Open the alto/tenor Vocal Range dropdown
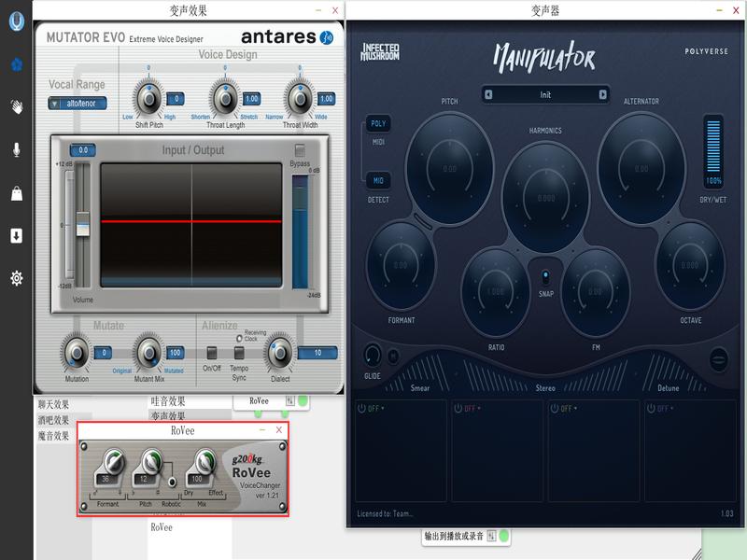Image resolution: width=747 pixels, height=560 pixels. (x=78, y=104)
